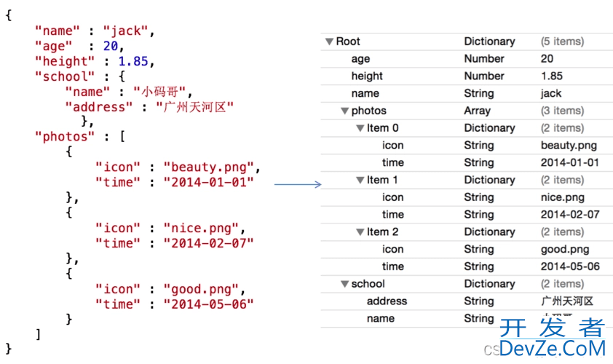Select the address key in the table
Screen dimensions: 613x364
387,301
